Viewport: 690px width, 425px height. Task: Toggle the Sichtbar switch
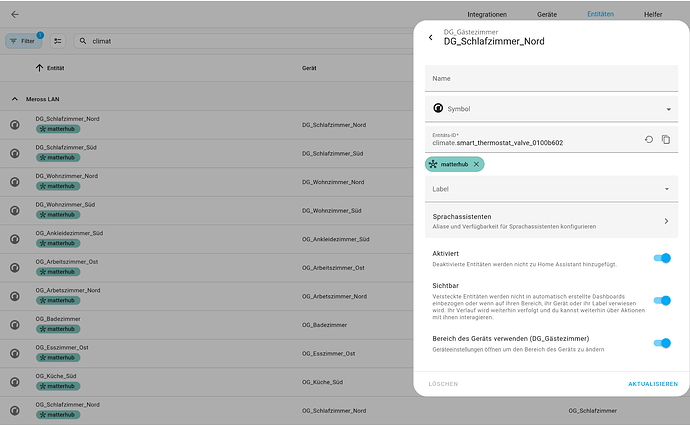[661, 300]
